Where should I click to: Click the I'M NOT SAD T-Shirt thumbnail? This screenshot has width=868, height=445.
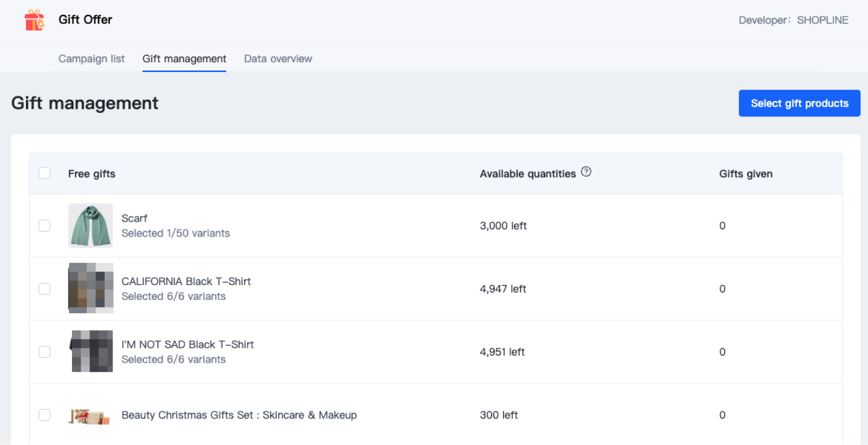[91, 351]
